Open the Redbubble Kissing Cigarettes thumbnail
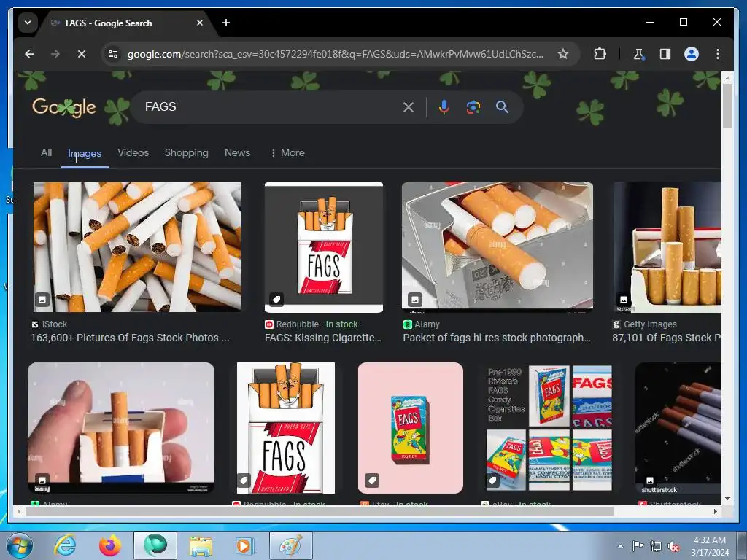 pyautogui.click(x=324, y=247)
